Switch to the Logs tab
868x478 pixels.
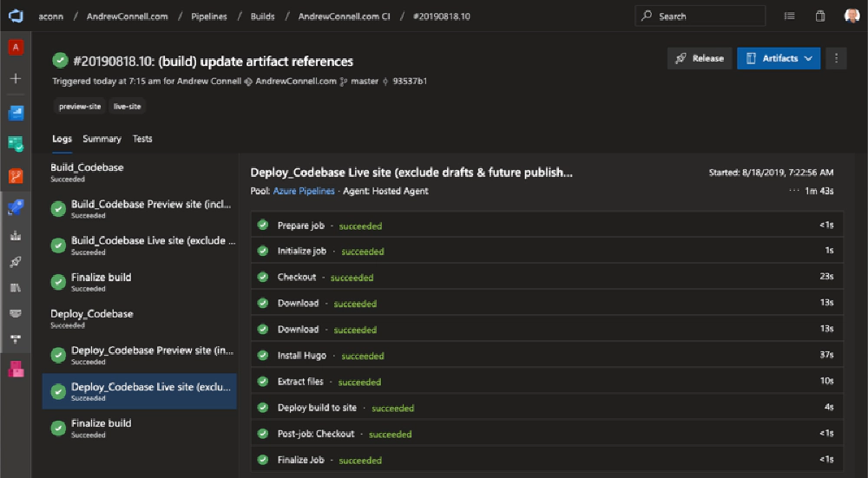point(62,139)
